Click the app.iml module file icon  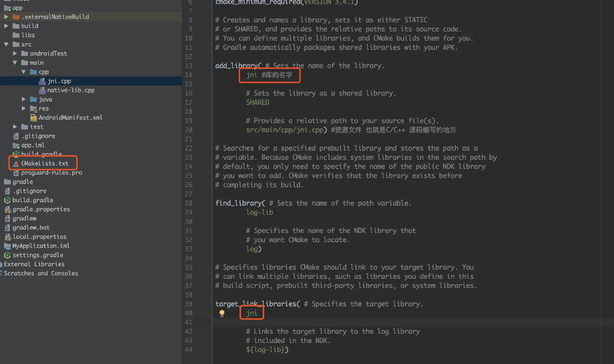(x=16, y=145)
